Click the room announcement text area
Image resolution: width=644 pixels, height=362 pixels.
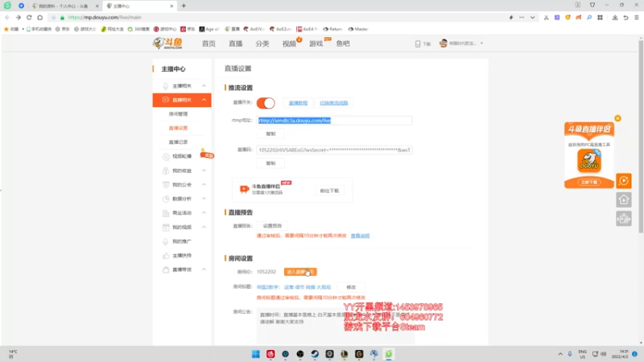pos(336,326)
